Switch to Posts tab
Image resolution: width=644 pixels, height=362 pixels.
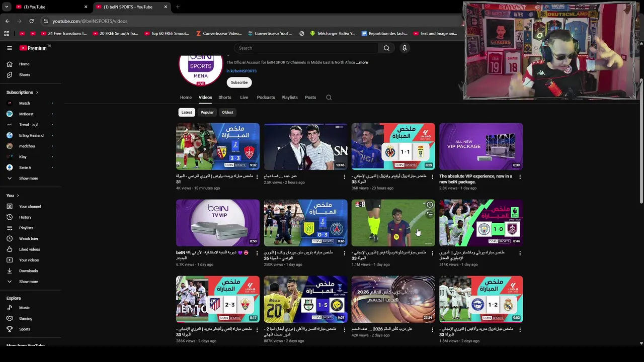(310, 97)
